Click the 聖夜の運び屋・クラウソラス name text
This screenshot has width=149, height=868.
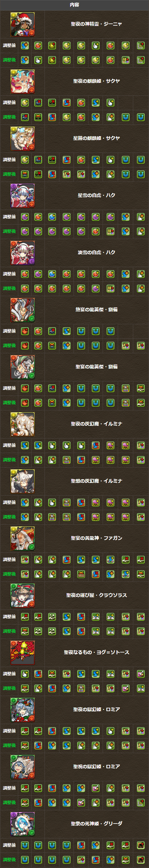click(x=96, y=595)
